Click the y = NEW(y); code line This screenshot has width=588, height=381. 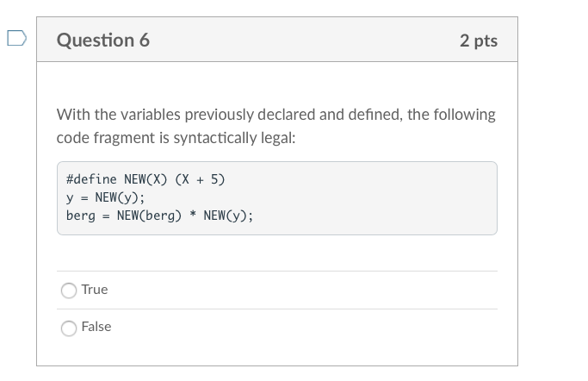[105, 197]
